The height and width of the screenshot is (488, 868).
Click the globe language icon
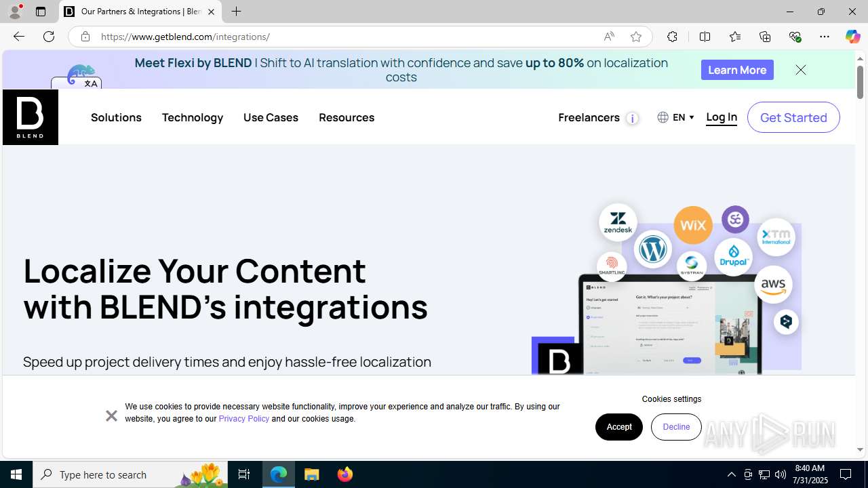point(663,117)
